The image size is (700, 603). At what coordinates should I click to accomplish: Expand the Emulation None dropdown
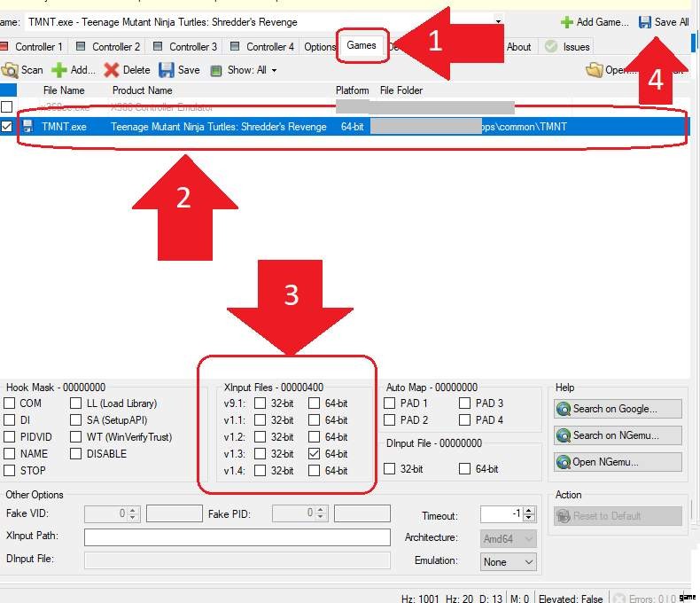[529, 562]
